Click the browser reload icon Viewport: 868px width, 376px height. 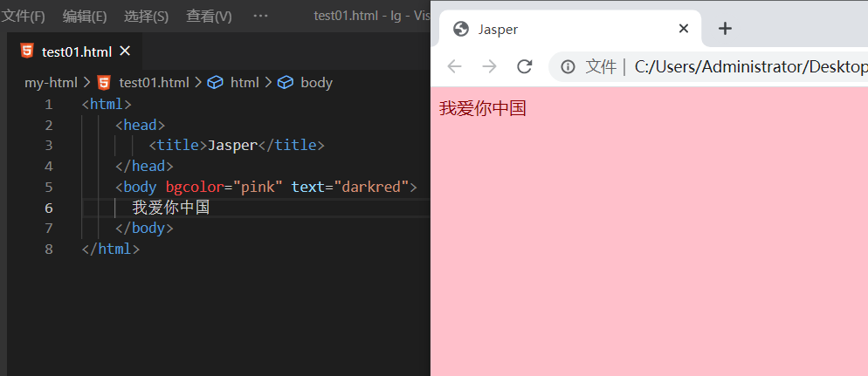(524, 67)
